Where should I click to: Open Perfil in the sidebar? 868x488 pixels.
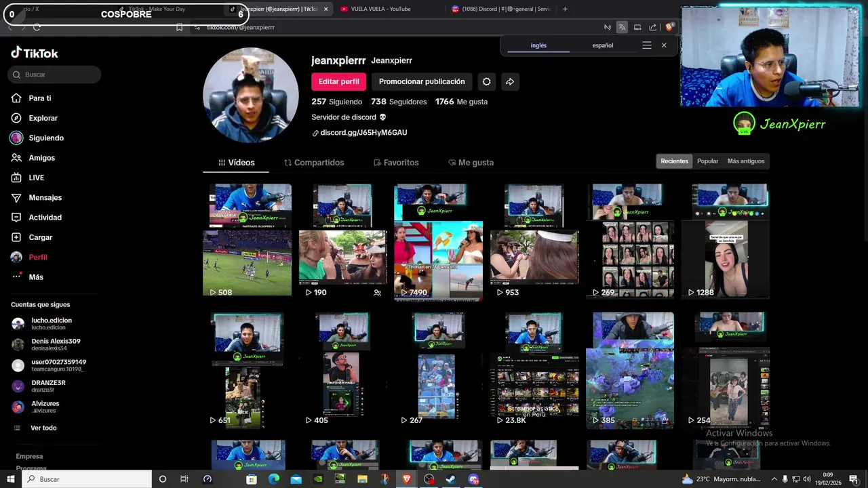coord(37,258)
